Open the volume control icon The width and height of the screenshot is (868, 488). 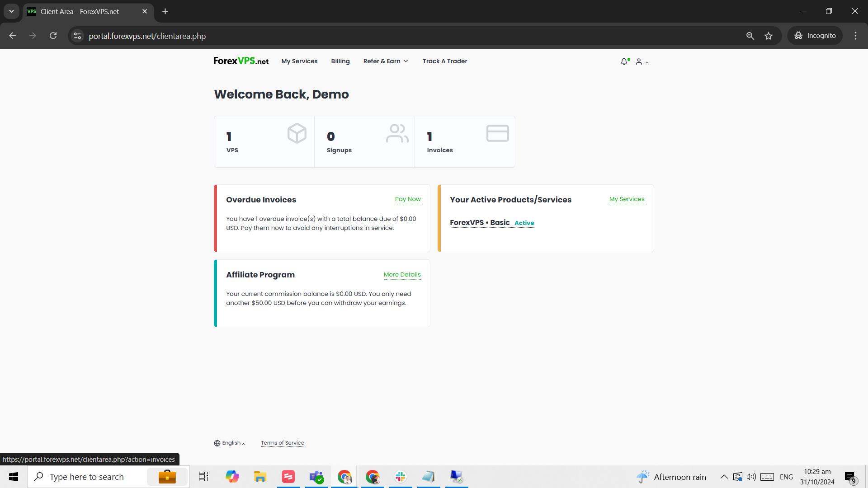pyautogui.click(x=751, y=477)
